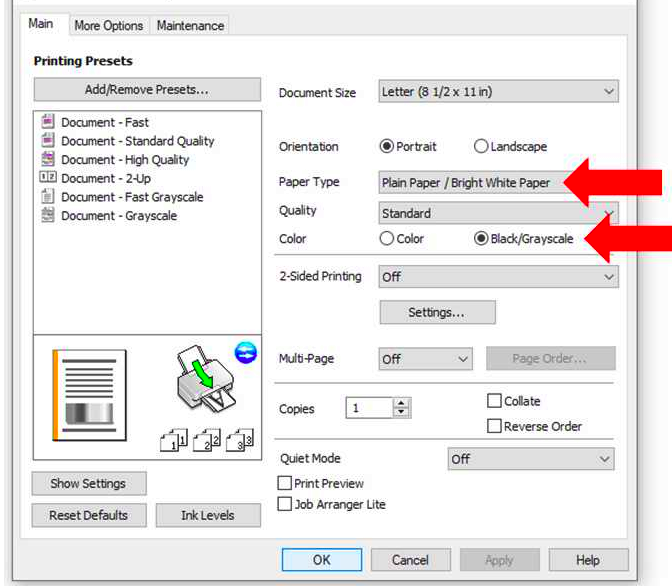Image resolution: width=672 pixels, height=586 pixels.
Task: Choose the Document - Fast Grayscale preset icon
Action: [x=47, y=197]
